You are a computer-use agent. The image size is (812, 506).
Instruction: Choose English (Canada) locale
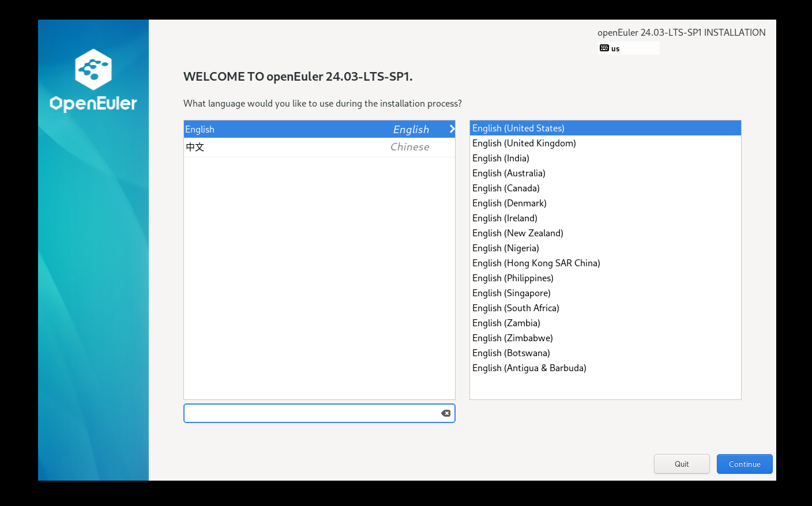pyautogui.click(x=606, y=188)
